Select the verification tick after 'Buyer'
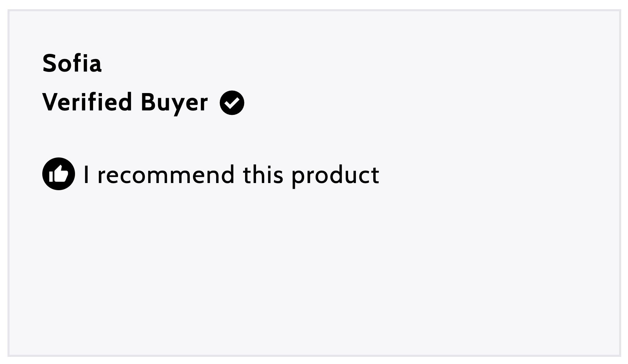The width and height of the screenshot is (628, 364). pos(232,103)
